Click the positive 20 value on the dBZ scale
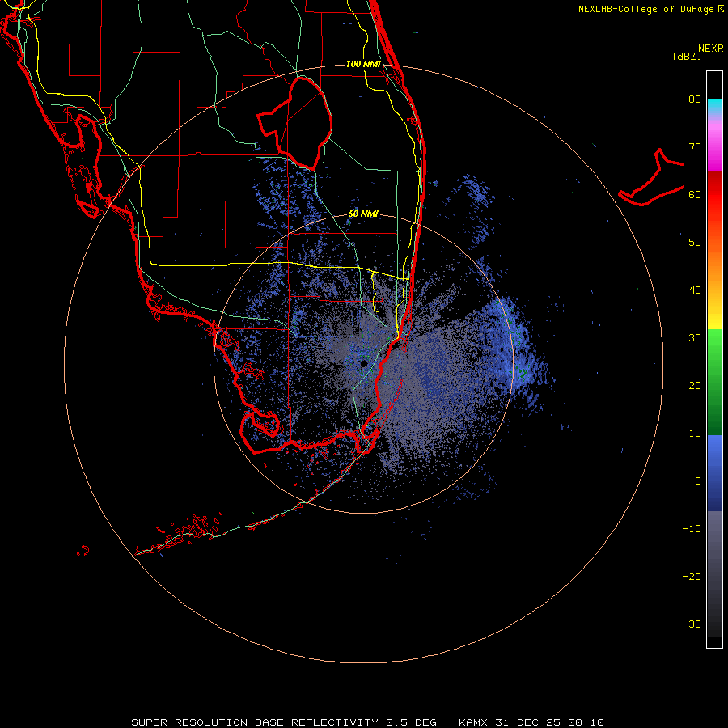 click(x=695, y=386)
